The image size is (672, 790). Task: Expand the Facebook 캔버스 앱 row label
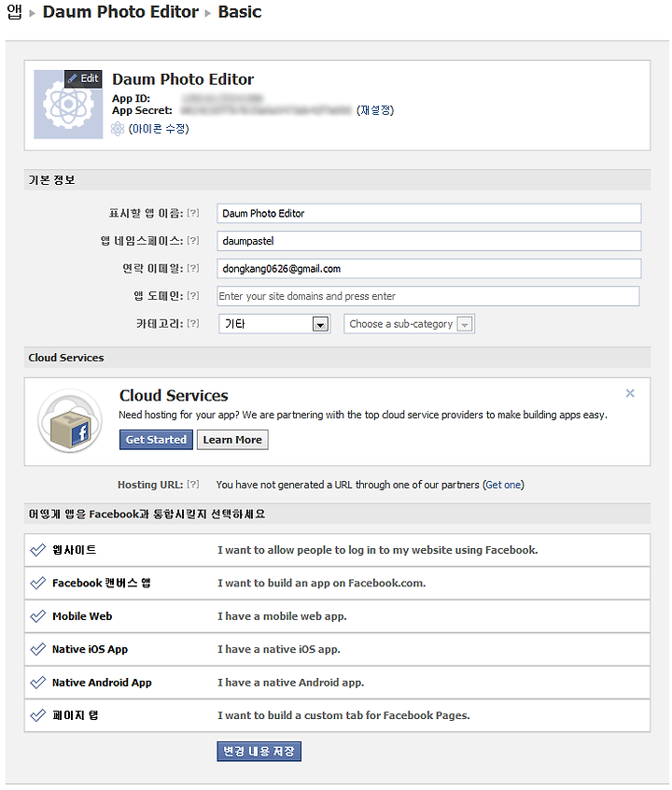click(x=101, y=584)
